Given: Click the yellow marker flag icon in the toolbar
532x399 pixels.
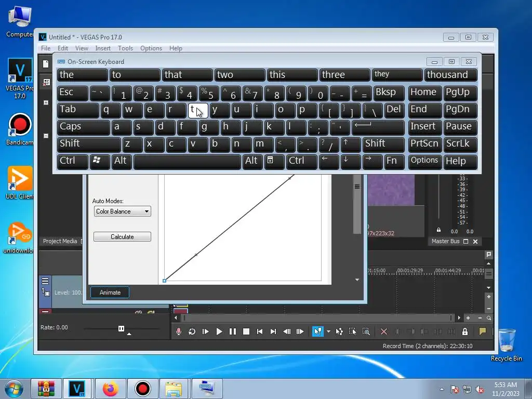Looking at the screenshot, I should click(x=482, y=331).
